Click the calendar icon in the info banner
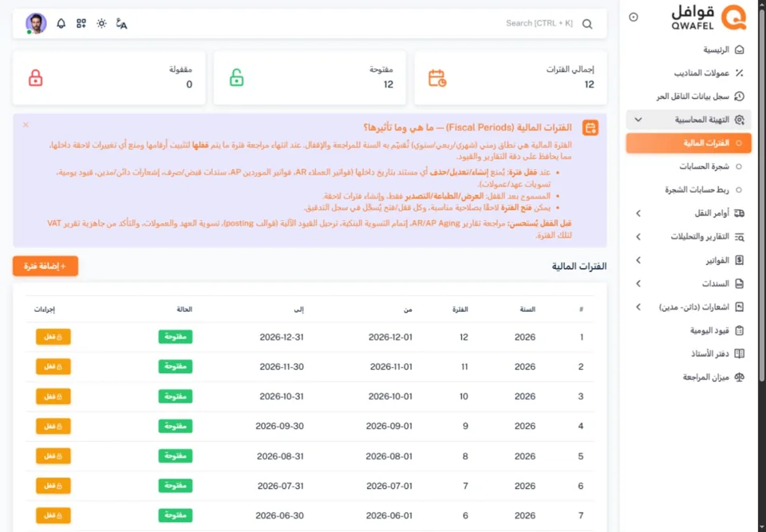This screenshot has width=766, height=532. point(590,128)
